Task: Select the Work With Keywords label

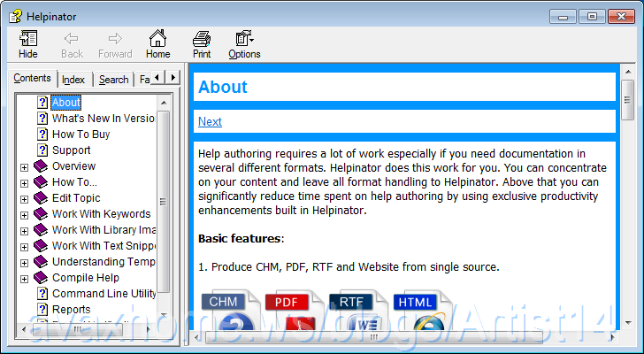Action: pos(102,214)
